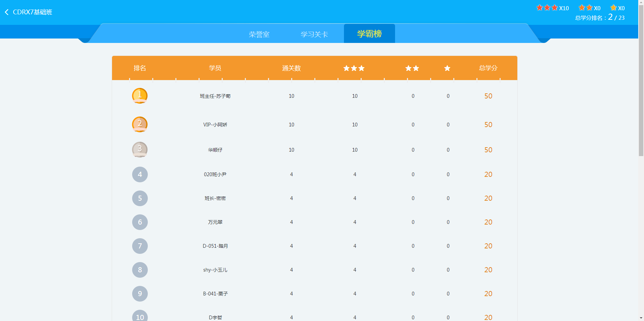Click the three-star X10 icon in header
The height and width of the screenshot is (321, 644).
[x=547, y=8]
